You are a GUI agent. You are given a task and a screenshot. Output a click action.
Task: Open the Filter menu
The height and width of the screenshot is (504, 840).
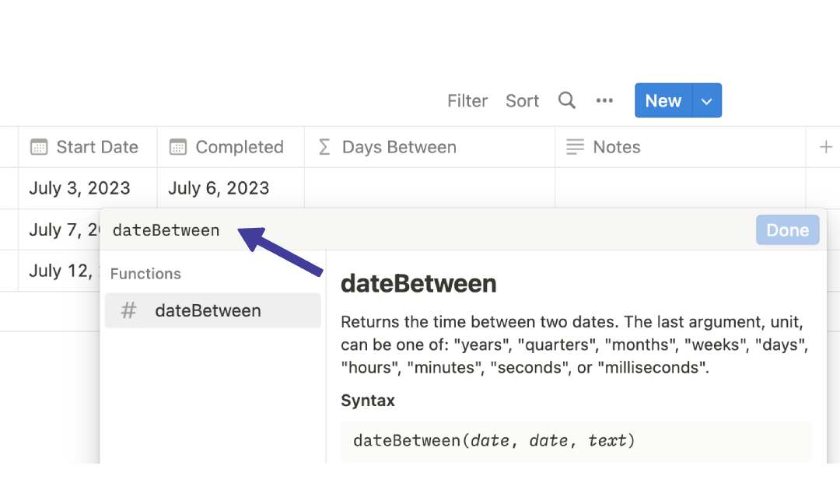(x=467, y=101)
